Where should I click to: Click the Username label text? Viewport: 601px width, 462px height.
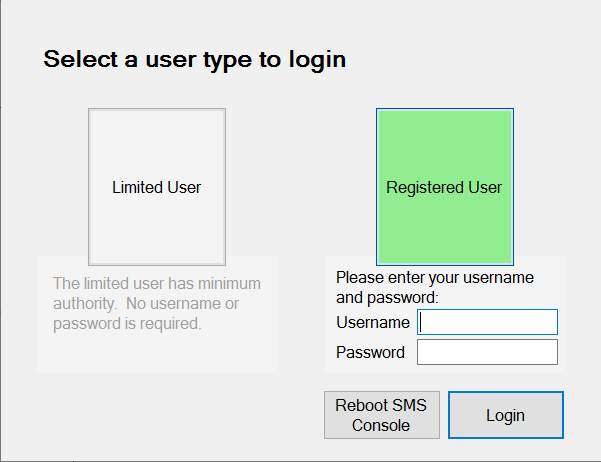click(373, 322)
